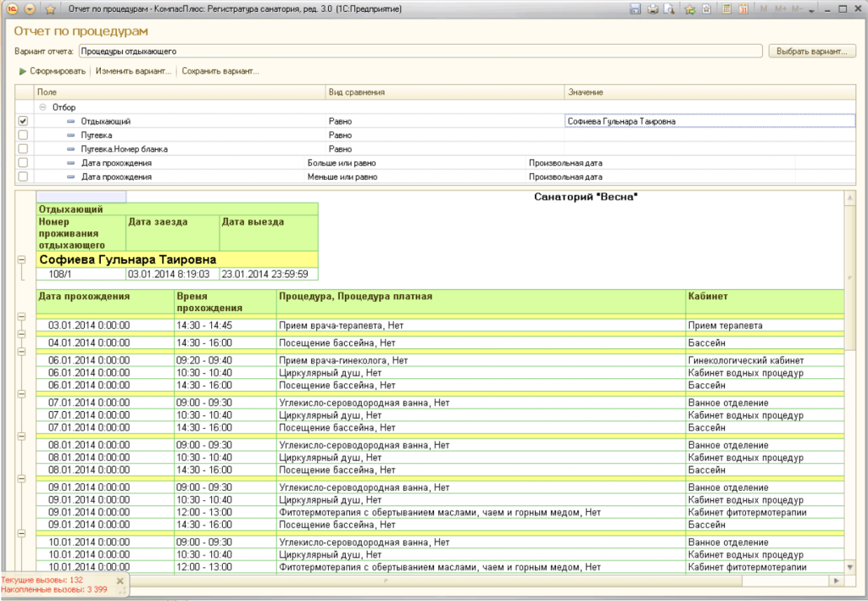Click Сохранить вариант... in the command bar
Image resolution: width=868 pixels, height=601 pixels.
[220, 71]
